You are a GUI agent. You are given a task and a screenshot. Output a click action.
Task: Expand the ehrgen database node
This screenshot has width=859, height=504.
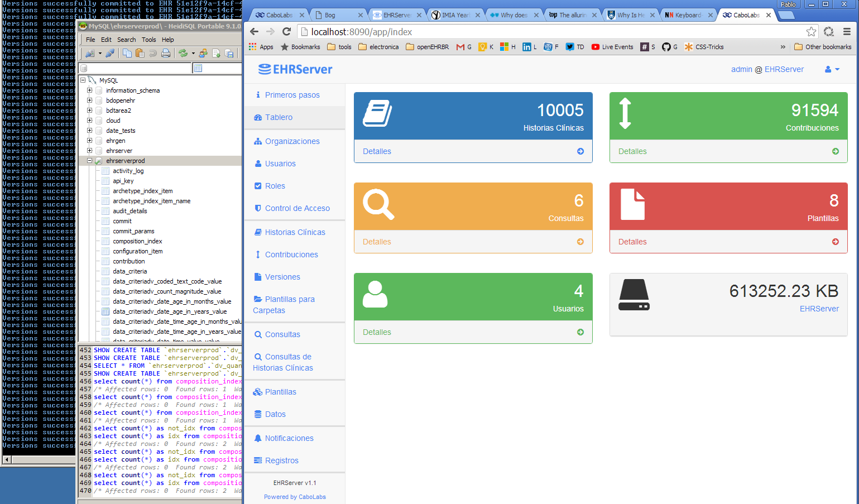coord(89,141)
